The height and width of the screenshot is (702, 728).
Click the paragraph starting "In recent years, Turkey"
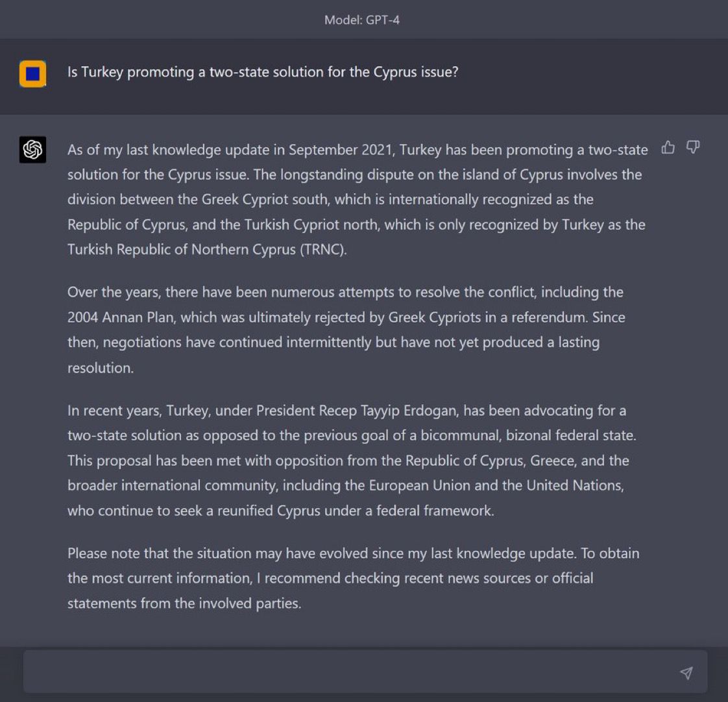point(352,461)
